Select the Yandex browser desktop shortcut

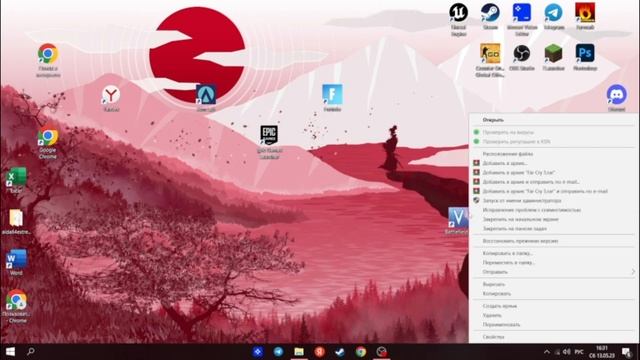[111, 98]
